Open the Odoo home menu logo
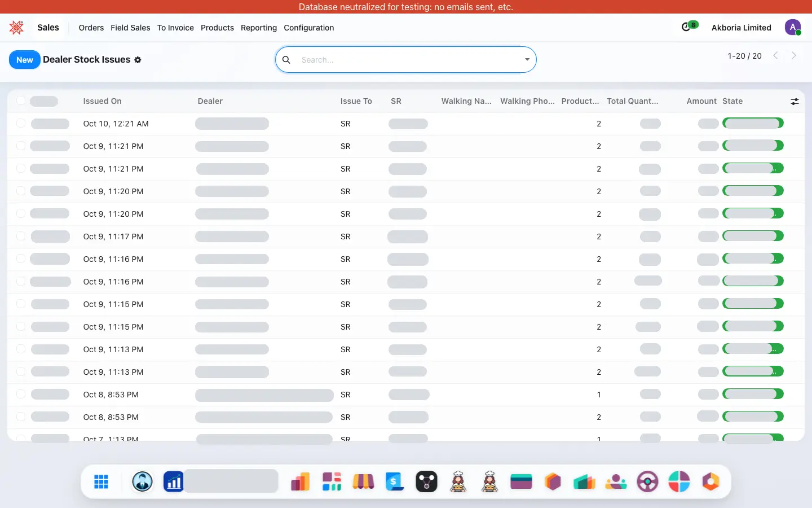The height and width of the screenshot is (508, 812). tap(16, 27)
